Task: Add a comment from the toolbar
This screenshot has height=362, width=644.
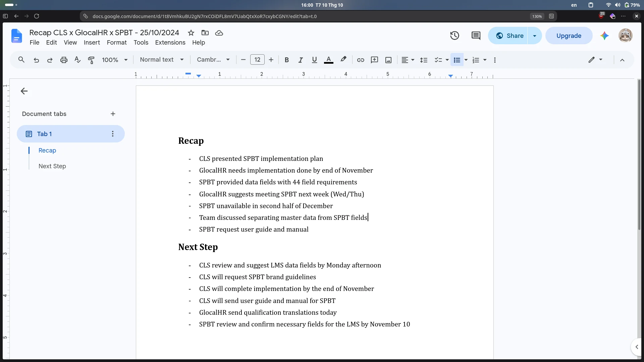Action: click(374, 60)
